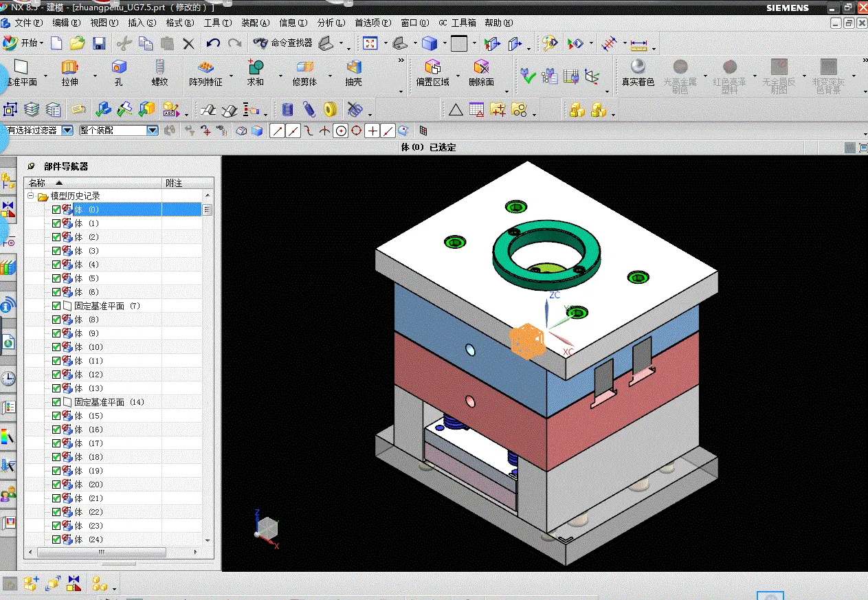The image size is (868, 600).
Task: Click the New file icon
Action: [x=56, y=43]
